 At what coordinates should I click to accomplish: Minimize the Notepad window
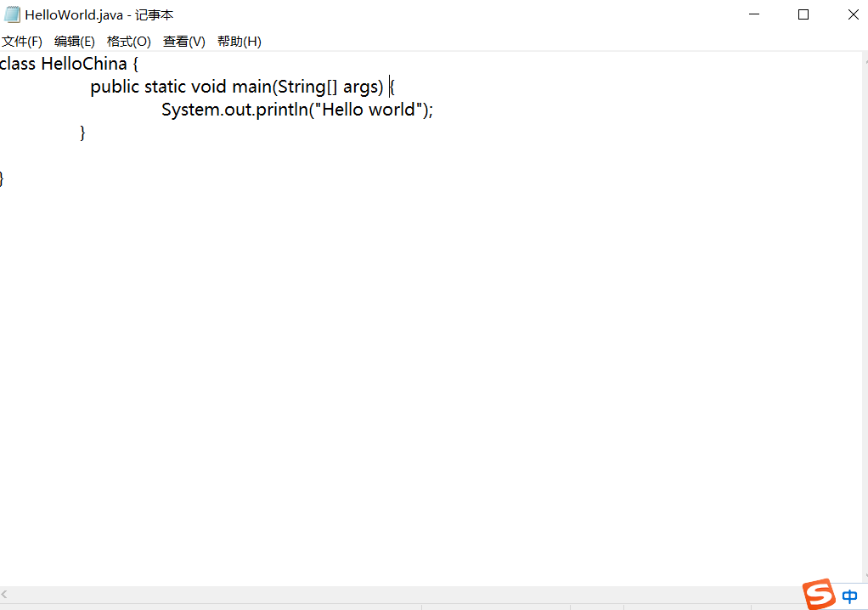[754, 14]
